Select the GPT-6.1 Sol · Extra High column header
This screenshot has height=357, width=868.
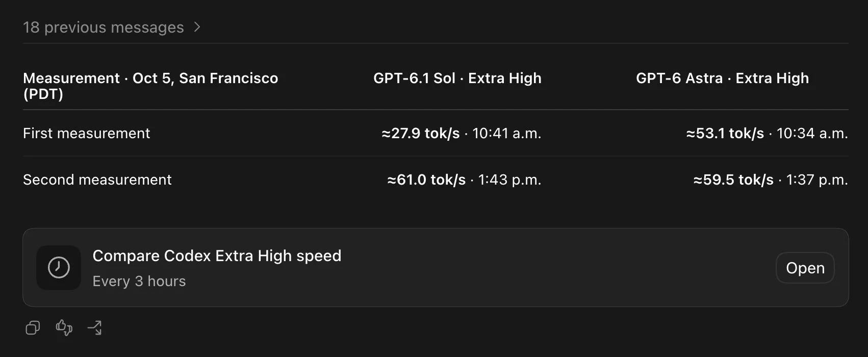457,78
